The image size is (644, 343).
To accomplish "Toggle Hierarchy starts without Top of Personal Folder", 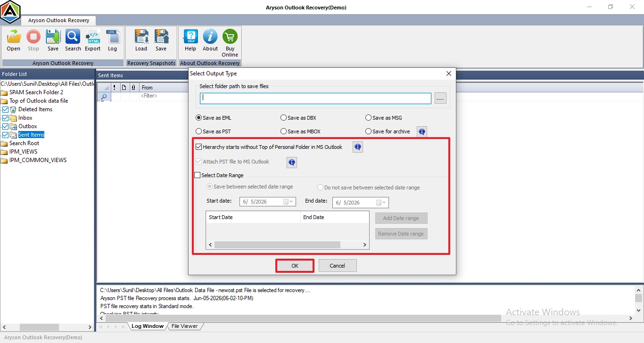I will 199,147.
